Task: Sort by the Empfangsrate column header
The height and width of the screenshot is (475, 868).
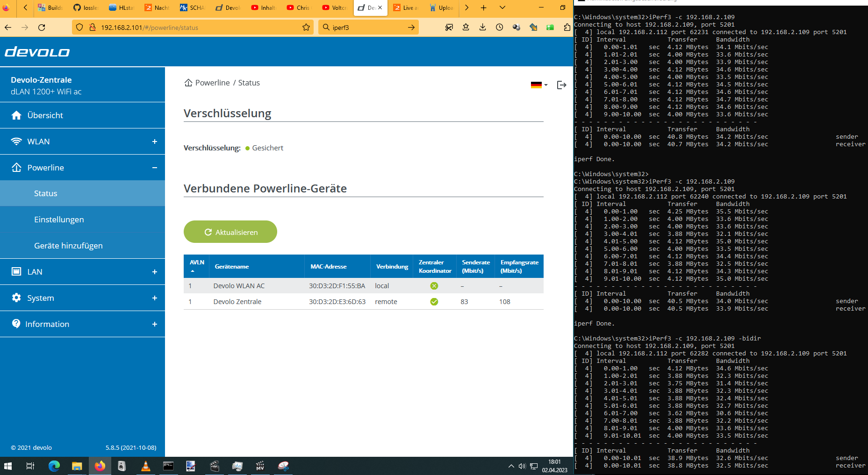Action: (519, 266)
